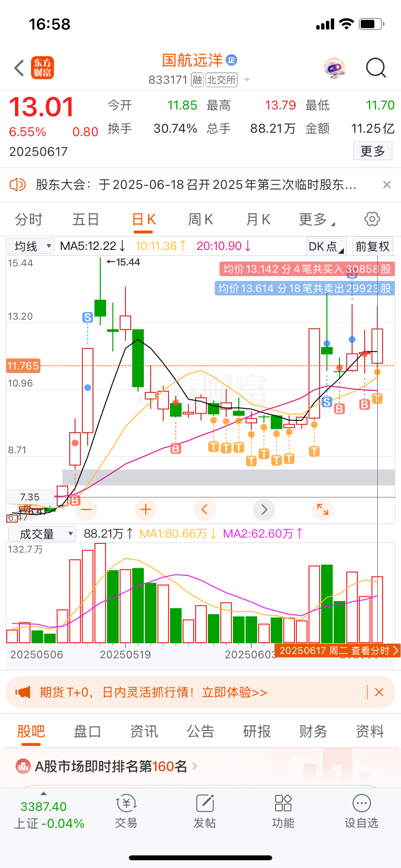
Task: Expand the dropdown arrow next to 北交所
Action: [247, 80]
